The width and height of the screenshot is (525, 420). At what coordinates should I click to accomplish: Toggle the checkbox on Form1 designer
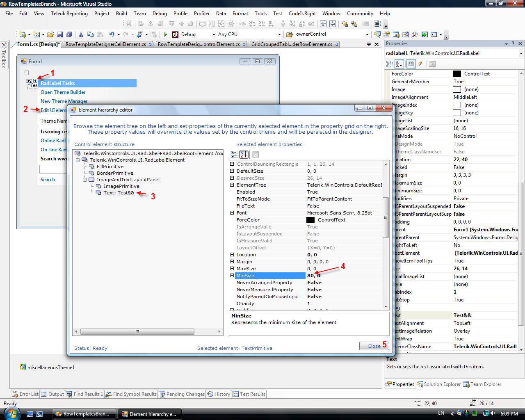(x=27, y=73)
